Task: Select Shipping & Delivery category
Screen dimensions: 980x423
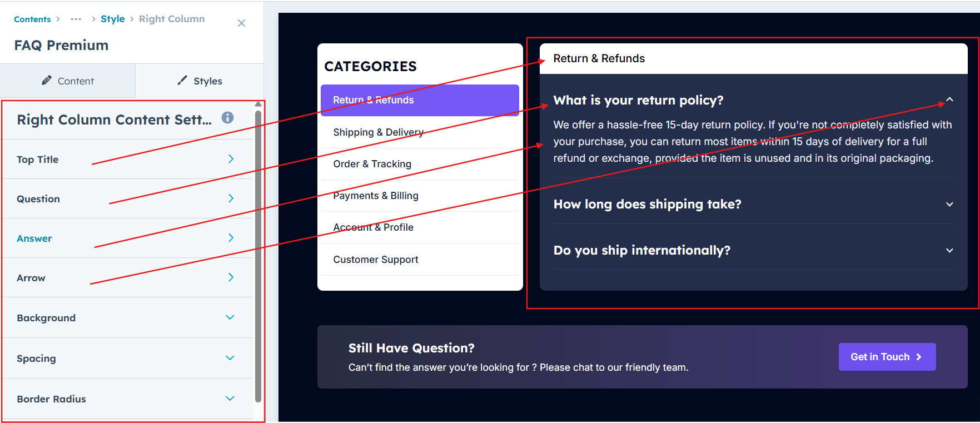Action: coord(378,132)
